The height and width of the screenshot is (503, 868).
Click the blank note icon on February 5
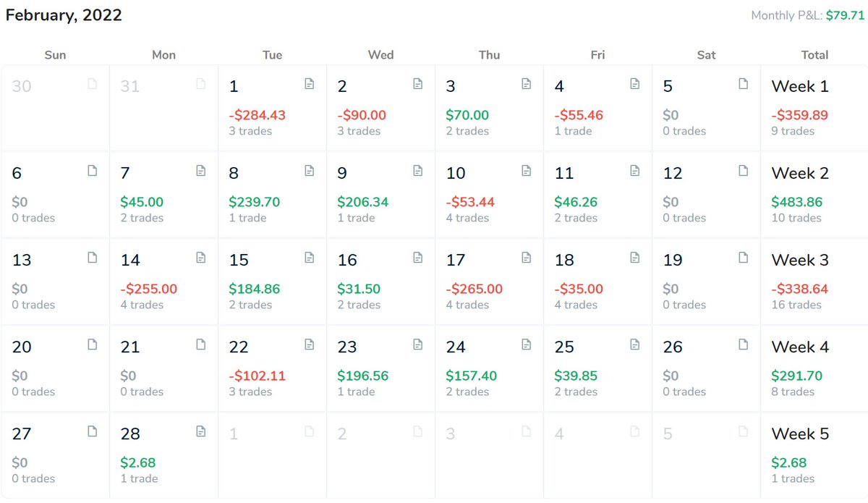coord(743,84)
